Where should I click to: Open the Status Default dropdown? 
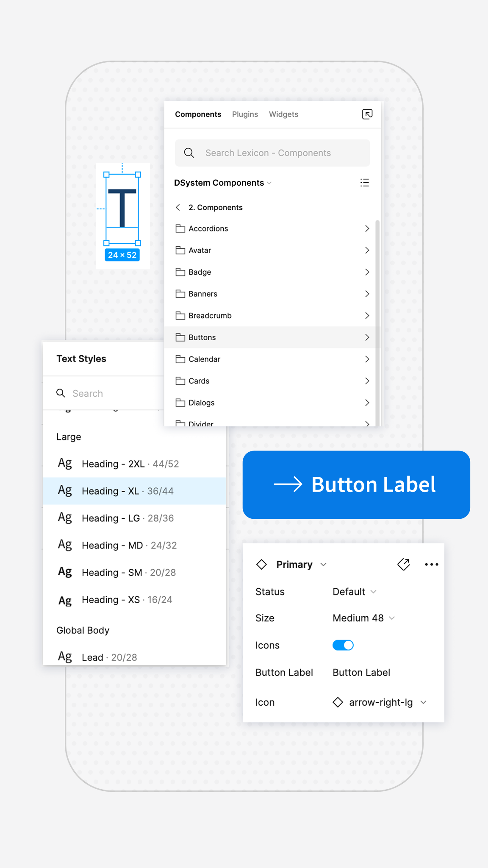(x=354, y=592)
